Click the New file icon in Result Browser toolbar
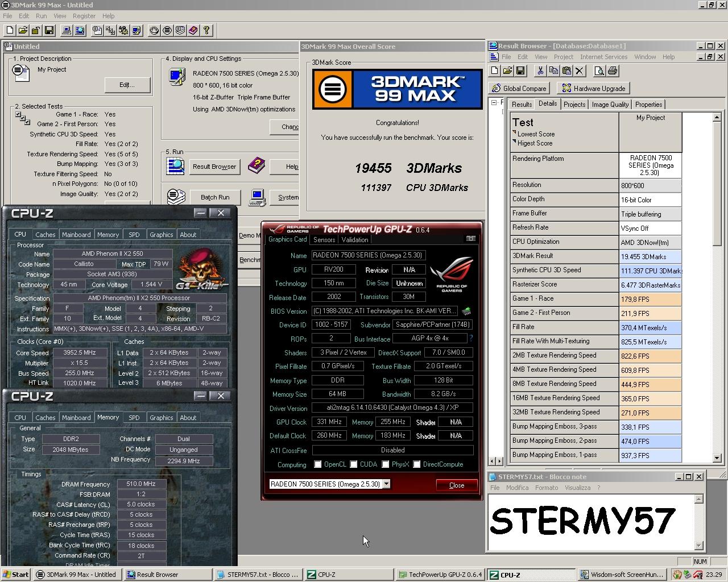This screenshot has height=582, width=728. pos(494,70)
